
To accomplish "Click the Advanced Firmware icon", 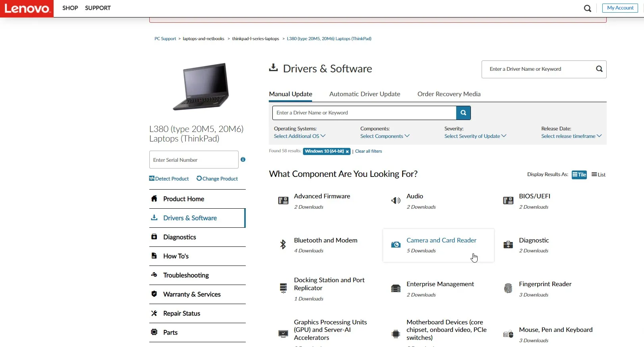I will pyautogui.click(x=283, y=201).
